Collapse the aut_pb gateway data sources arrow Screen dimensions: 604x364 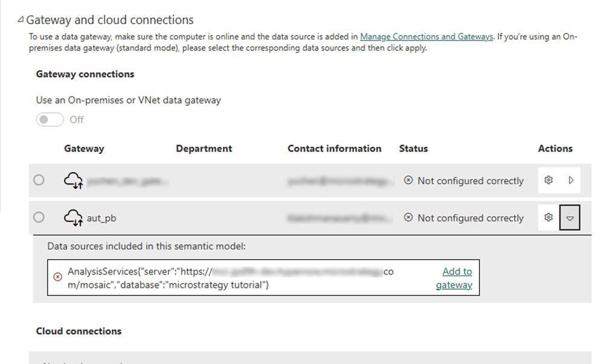pos(570,218)
